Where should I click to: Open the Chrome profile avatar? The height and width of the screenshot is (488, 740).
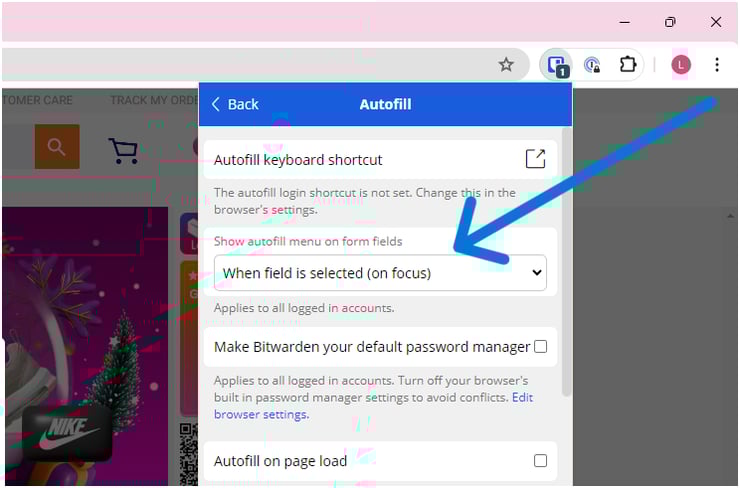(681, 65)
